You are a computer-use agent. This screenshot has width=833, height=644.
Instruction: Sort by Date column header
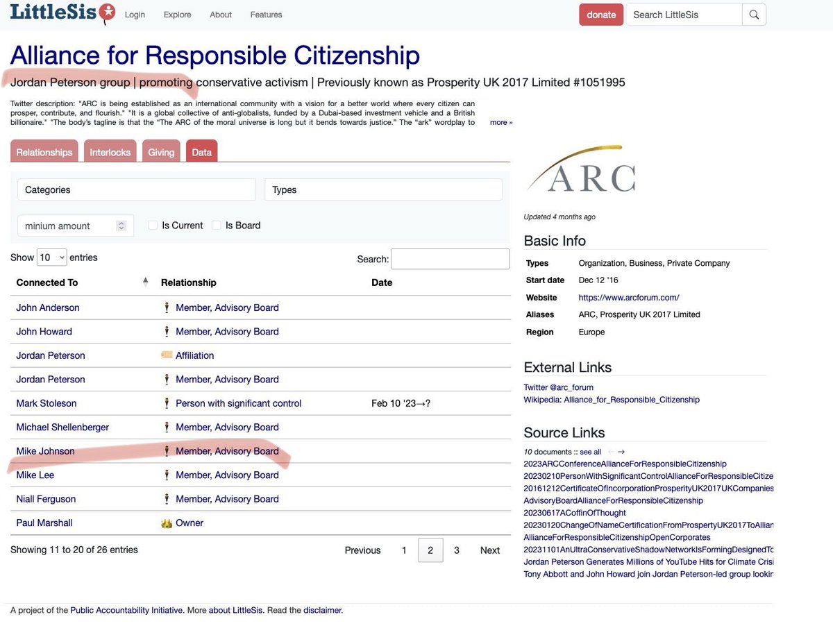point(382,282)
